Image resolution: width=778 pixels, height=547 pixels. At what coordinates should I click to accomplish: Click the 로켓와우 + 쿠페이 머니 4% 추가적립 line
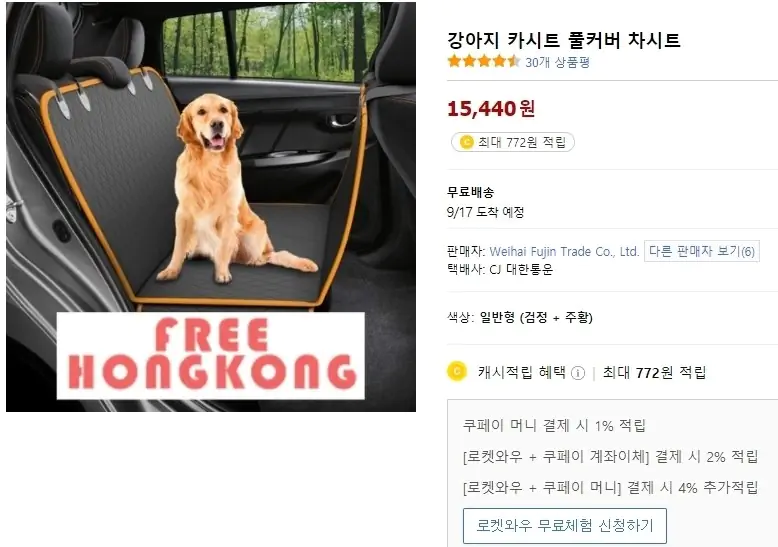(x=610, y=487)
